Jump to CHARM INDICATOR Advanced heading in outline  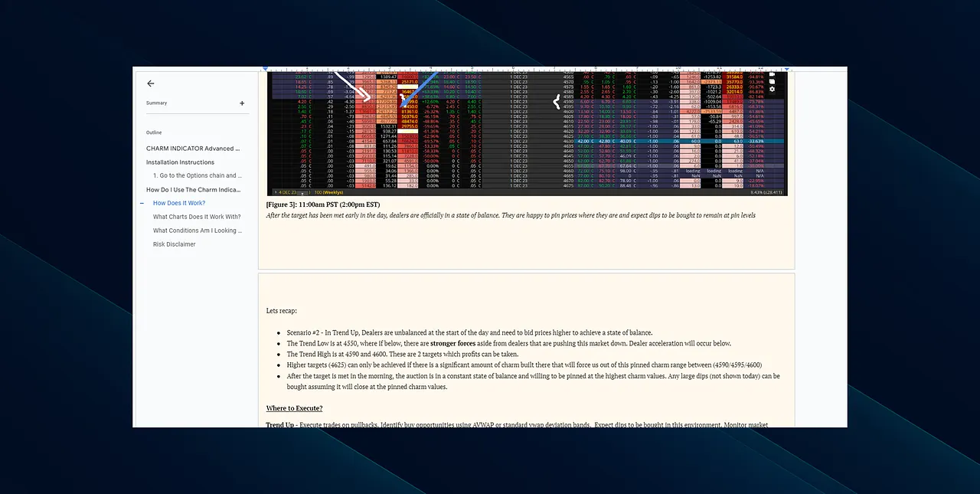[x=193, y=149]
